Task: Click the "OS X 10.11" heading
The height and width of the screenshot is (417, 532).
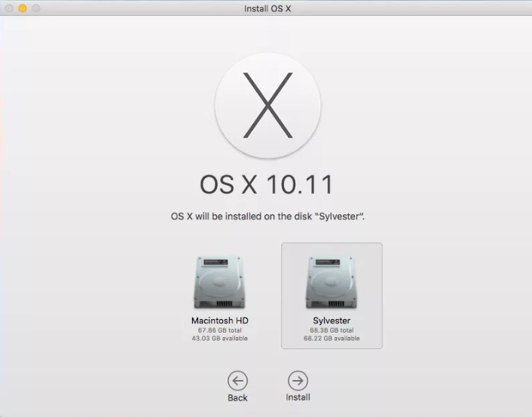Action: [x=266, y=185]
